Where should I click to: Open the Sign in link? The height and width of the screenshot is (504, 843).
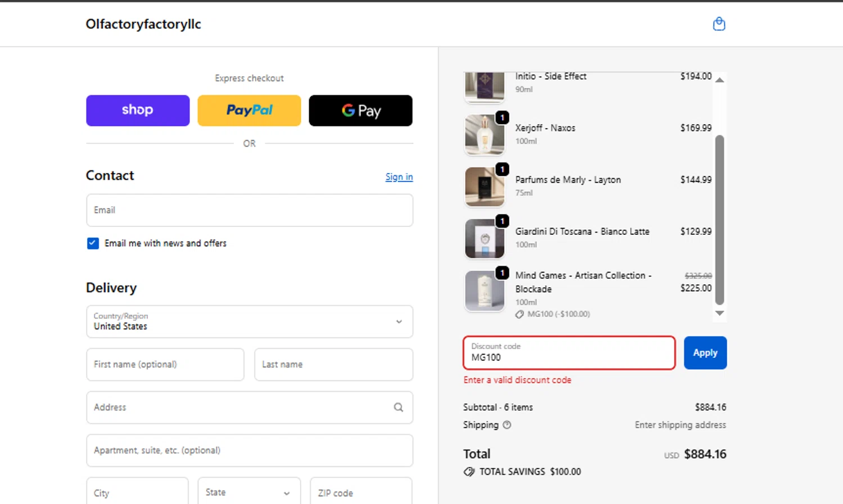(x=399, y=177)
